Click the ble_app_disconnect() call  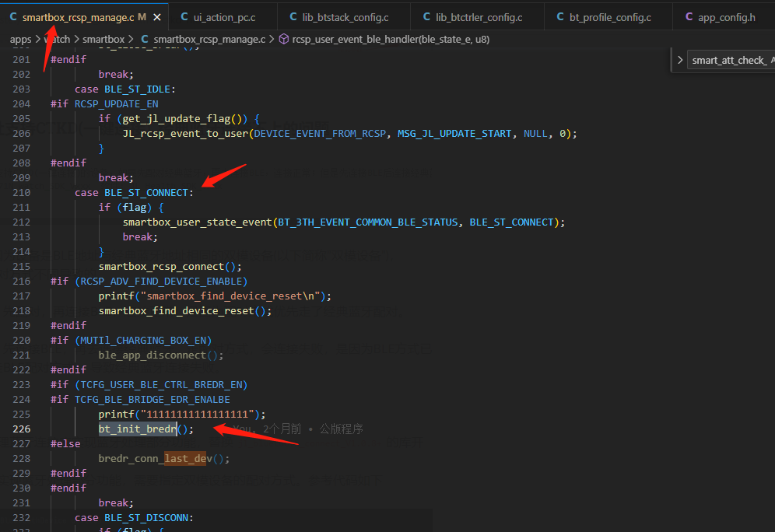[160, 355]
